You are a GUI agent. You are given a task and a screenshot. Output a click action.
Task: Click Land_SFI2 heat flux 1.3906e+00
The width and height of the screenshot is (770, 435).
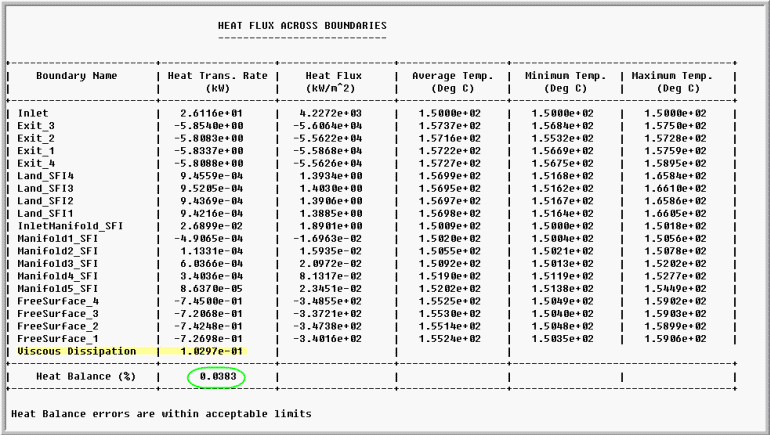[330, 201]
